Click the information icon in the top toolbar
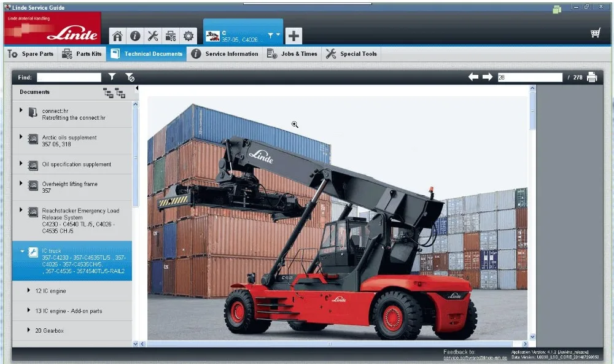This screenshot has height=364, width=614. (134, 35)
